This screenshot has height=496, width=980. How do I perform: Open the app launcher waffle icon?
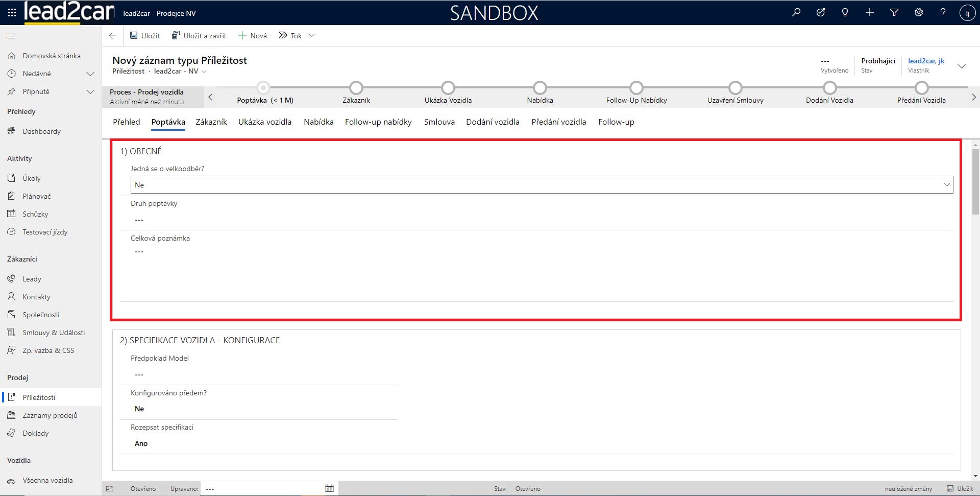tap(12, 13)
